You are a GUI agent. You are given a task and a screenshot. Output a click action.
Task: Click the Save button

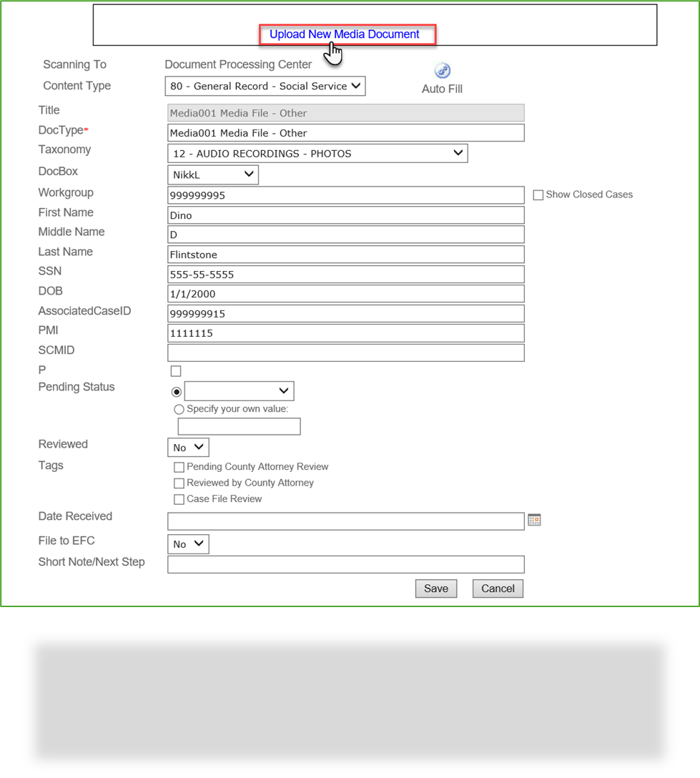[x=436, y=589]
